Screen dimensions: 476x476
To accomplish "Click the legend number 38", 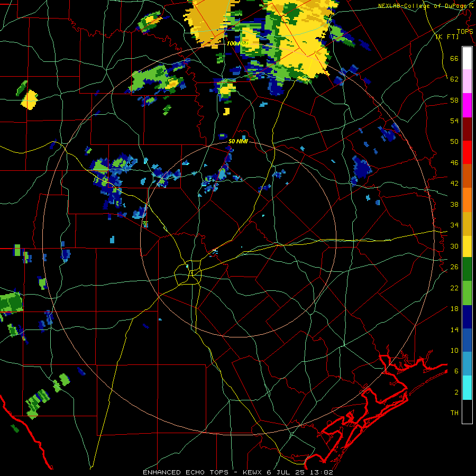I will [454, 204].
